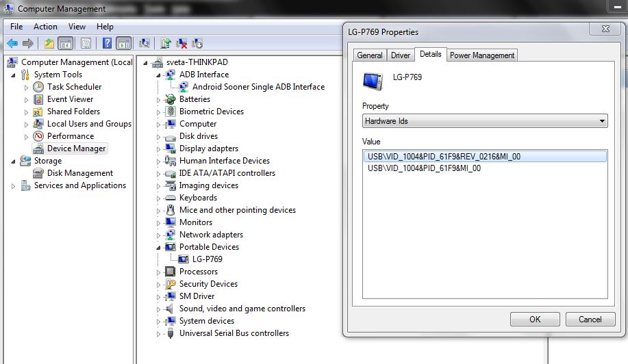The height and width of the screenshot is (364, 628).
Task: Click the Forward arrow toolbar icon
Action: pos(27,43)
